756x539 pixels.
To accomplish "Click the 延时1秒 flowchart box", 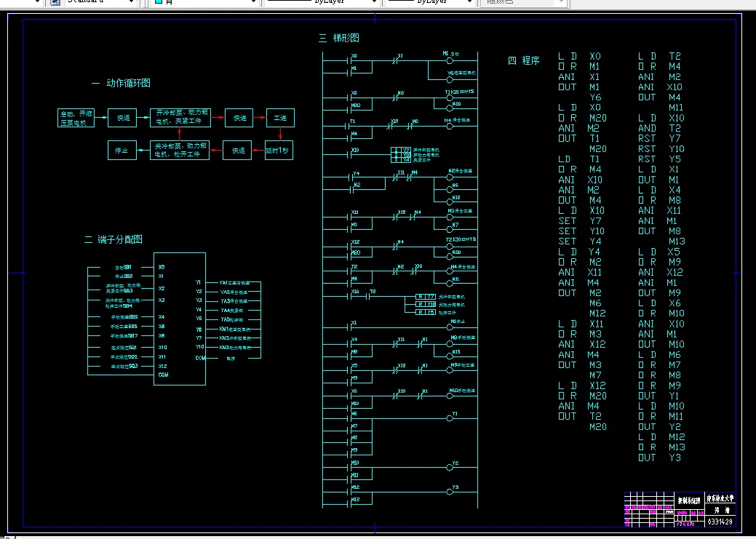I will point(279,151).
